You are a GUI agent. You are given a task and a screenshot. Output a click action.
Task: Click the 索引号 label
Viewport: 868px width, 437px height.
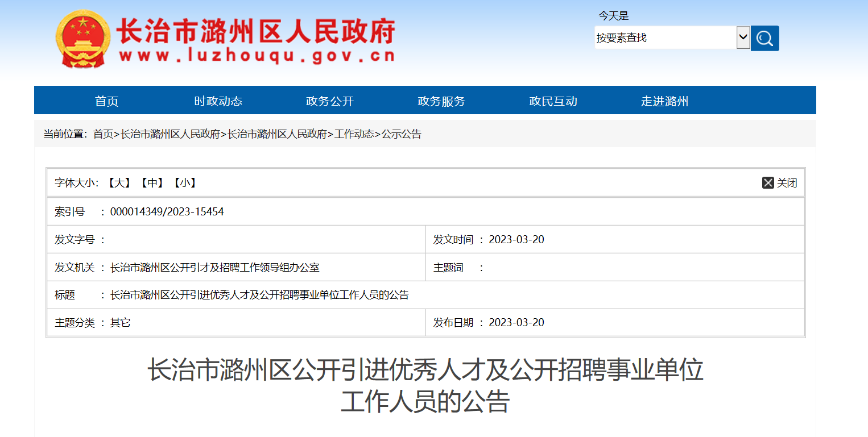click(x=69, y=212)
